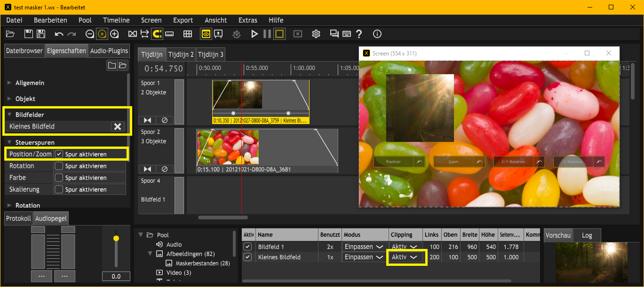Click the undo arrow icon

(x=59, y=34)
